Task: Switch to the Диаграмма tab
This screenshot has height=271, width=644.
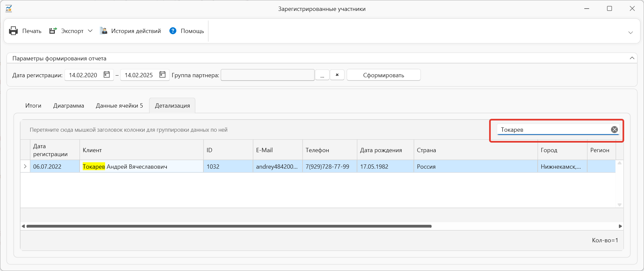Action: [x=69, y=106]
